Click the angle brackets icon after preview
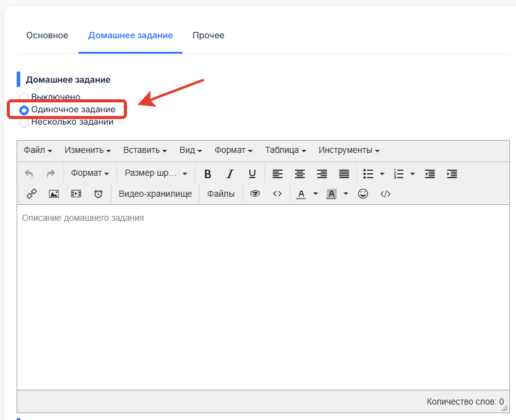Image resolution: width=516 pixels, height=420 pixels. tap(277, 194)
